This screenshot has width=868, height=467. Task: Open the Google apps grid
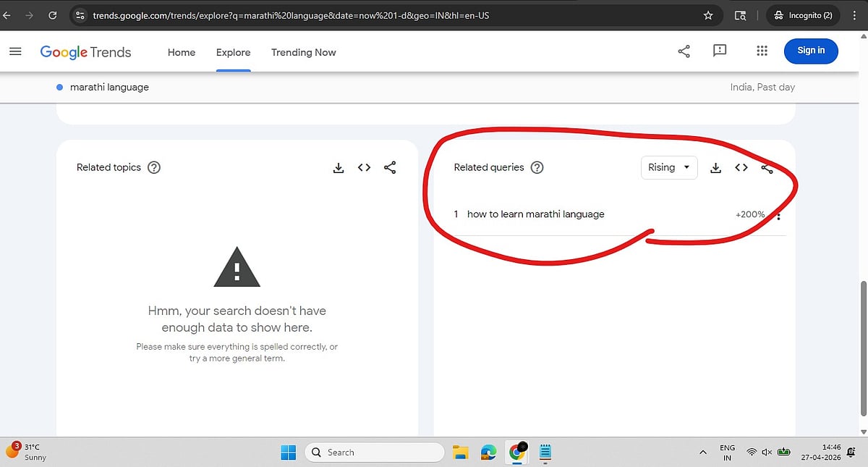pos(762,51)
